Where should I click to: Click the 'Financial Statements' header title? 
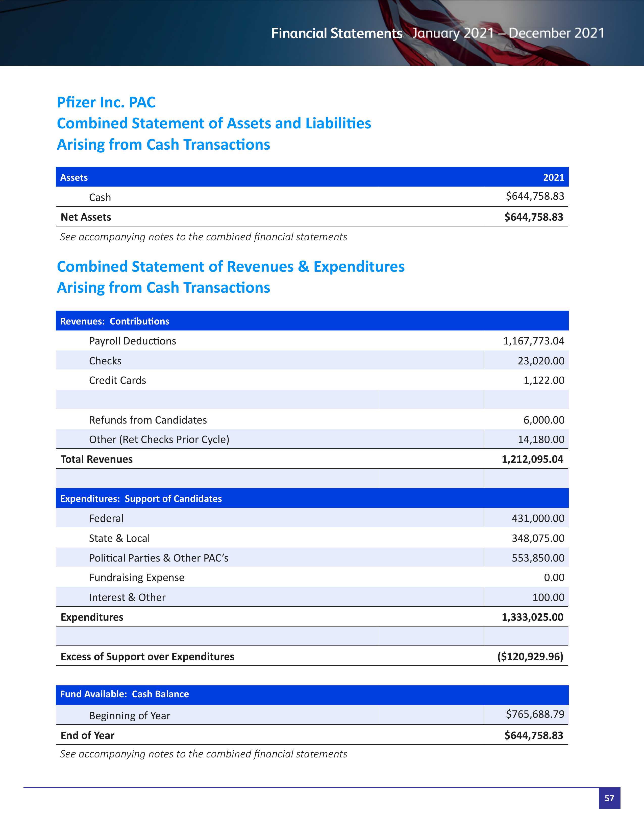(x=336, y=33)
